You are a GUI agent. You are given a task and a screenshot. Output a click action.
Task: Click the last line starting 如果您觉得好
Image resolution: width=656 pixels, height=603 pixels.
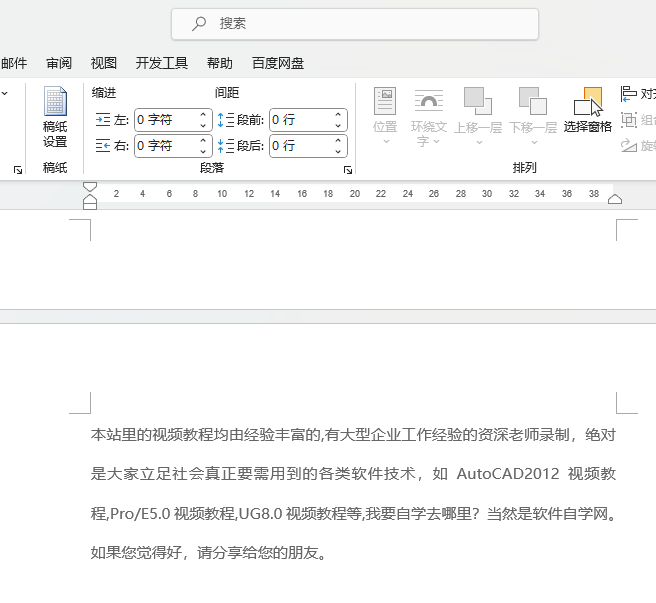click(x=209, y=553)
